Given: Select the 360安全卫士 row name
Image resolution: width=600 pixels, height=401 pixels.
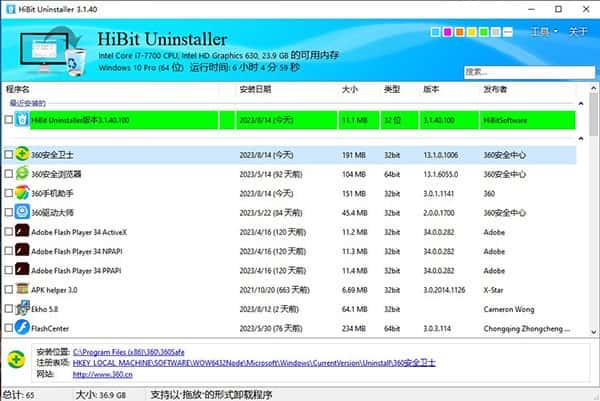Looking at the screenshot, I should point(52,155).
